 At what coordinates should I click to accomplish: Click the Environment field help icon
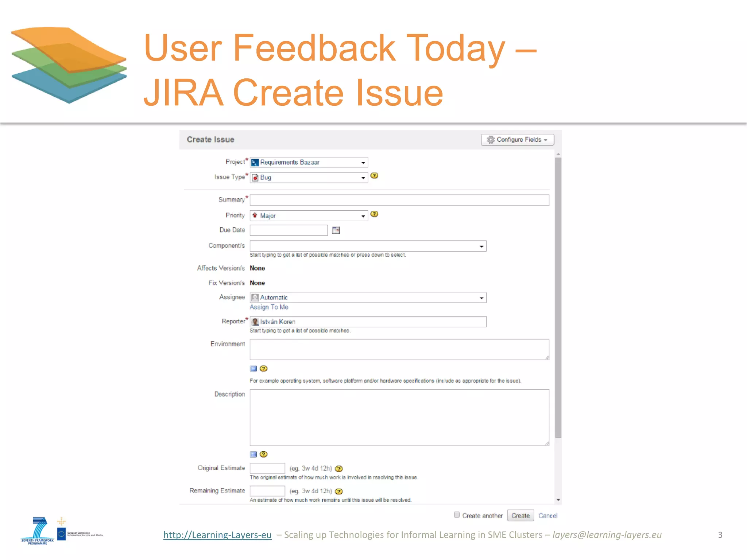[x=264, y=369]
